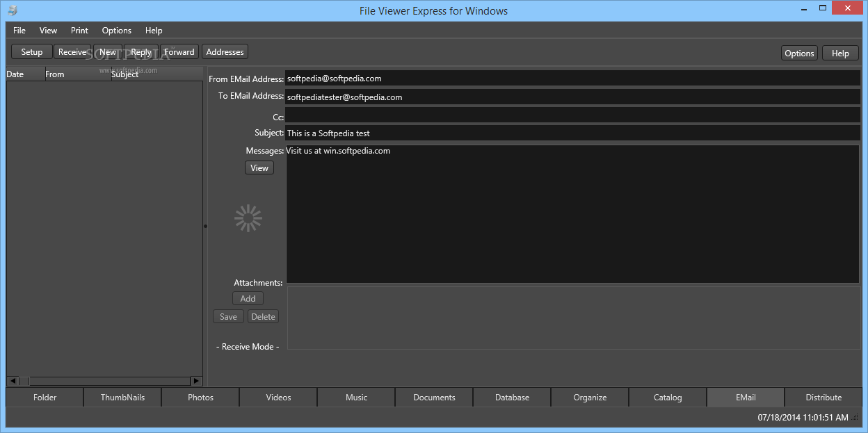The height and width of the screenshot is (433, 868).
Task: Select the EMail tab
Action: click(x=746, y=398)
